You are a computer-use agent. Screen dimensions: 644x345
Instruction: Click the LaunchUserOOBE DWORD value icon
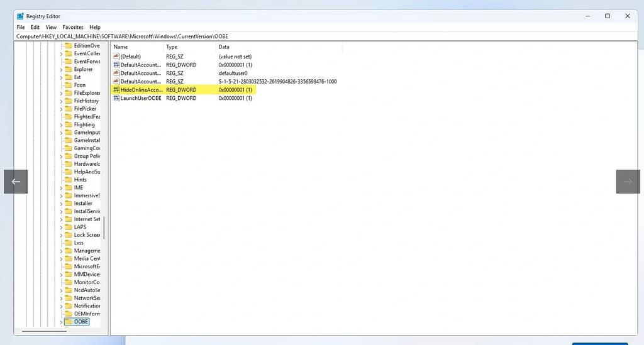[x=116, y=98]
